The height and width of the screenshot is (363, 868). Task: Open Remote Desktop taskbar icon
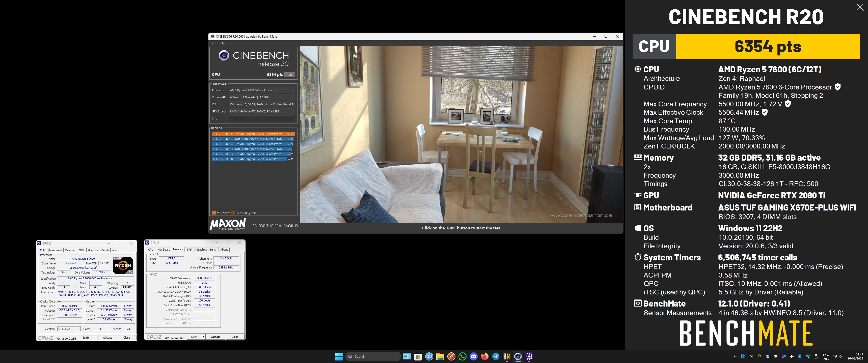point(451,356)
